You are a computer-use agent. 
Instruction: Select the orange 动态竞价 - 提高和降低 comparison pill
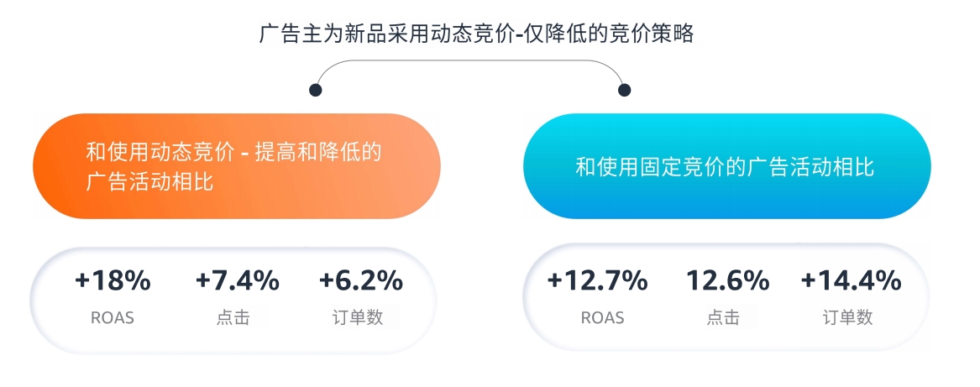coord(237,166)
